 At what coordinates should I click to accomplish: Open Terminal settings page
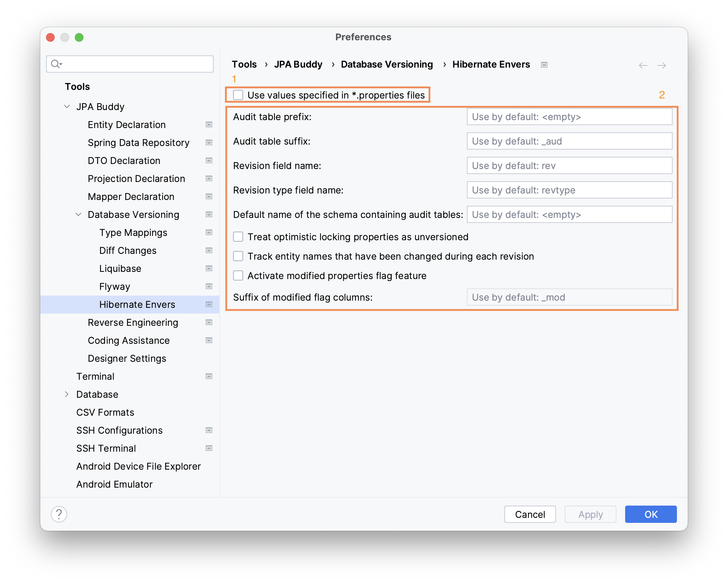point(95,376)
